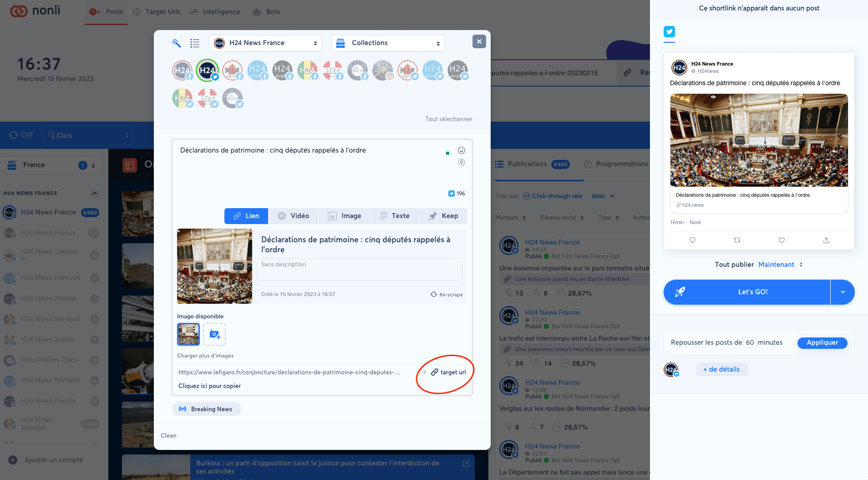Click Cliquez ici pour copier
868x480 pixels.
[x=209, y=386]
